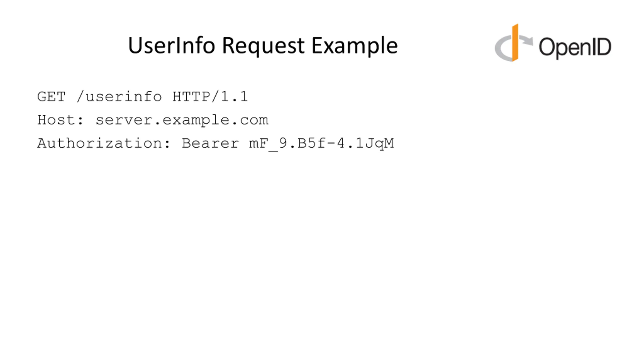
Task: Click "com" at the end of the hostname
Action: coord(254,120)
